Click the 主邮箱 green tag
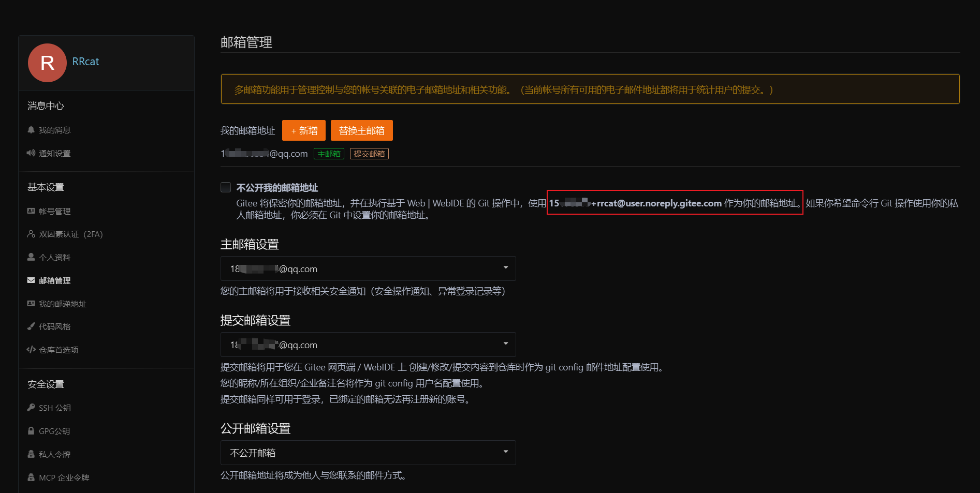This screenshot has width=980, height=493. (x=328, y=153)
